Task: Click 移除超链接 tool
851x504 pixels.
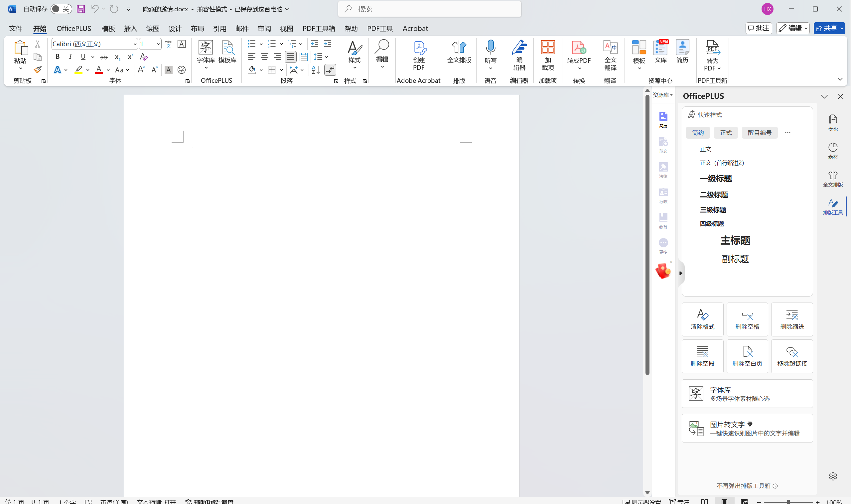Action: tap(791, 356)
